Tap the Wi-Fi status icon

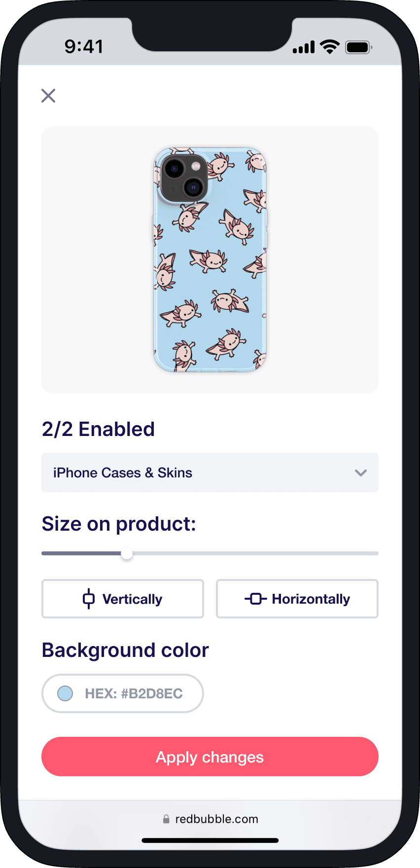[329, 47]
